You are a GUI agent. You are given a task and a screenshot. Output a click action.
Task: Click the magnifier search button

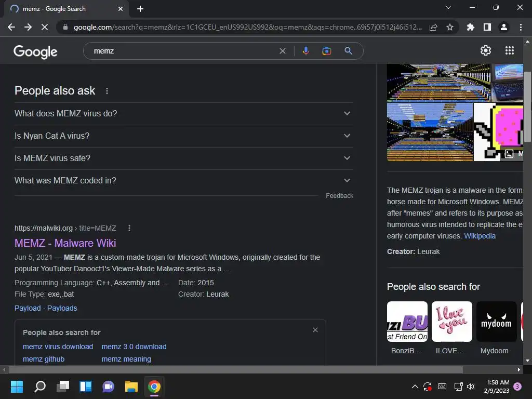click(x=348, y=51)
